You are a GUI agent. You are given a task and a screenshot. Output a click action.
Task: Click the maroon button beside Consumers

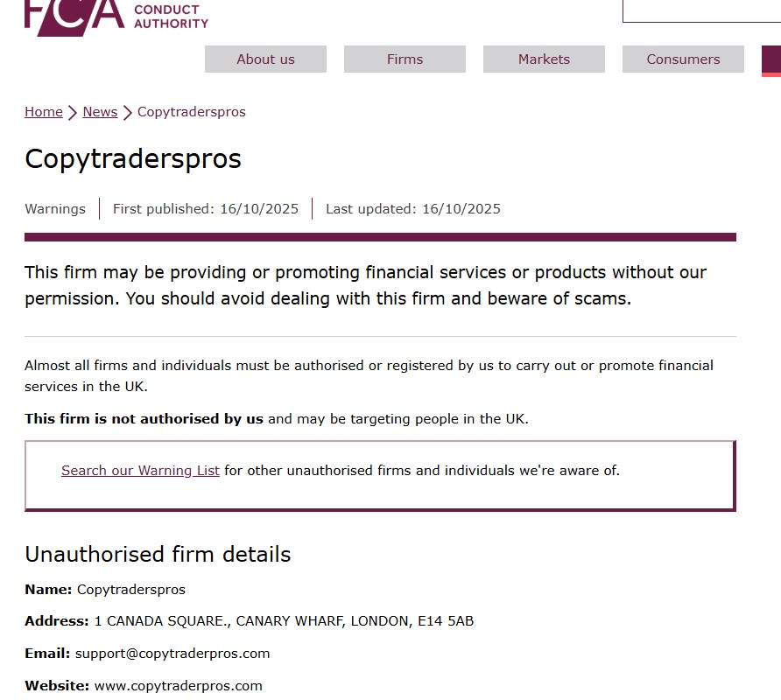771,60
